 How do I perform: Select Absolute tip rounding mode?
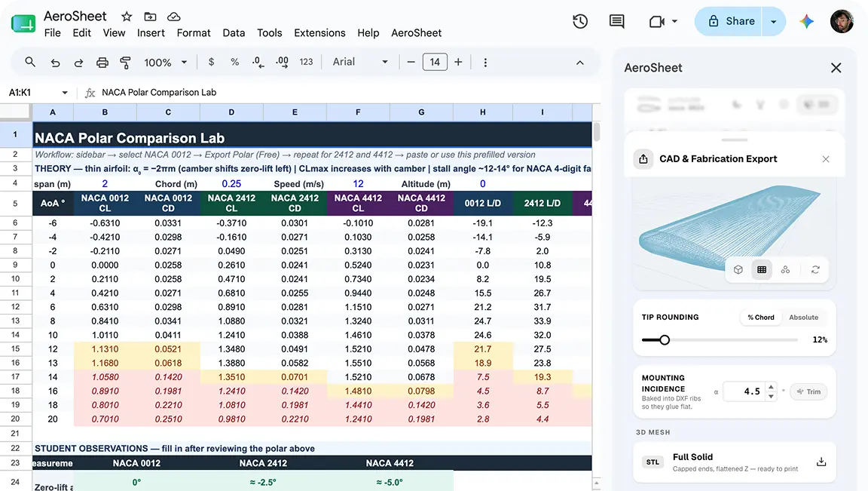coord(803,318)
